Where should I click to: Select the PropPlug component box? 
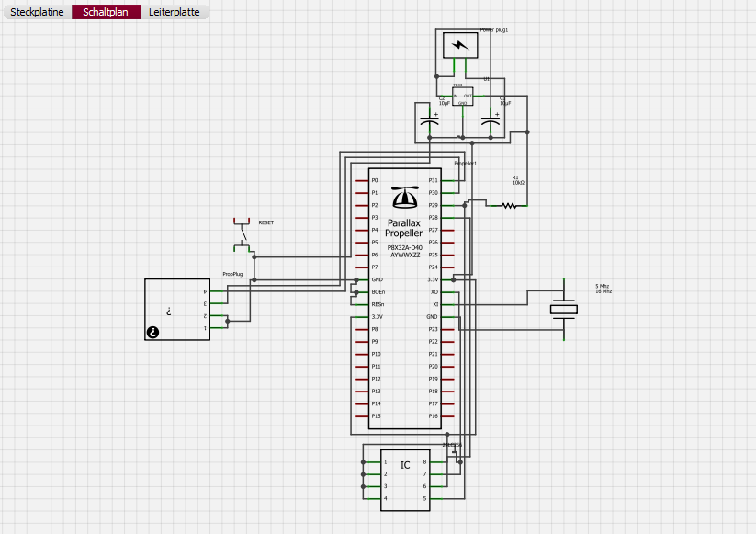point(176,310)
